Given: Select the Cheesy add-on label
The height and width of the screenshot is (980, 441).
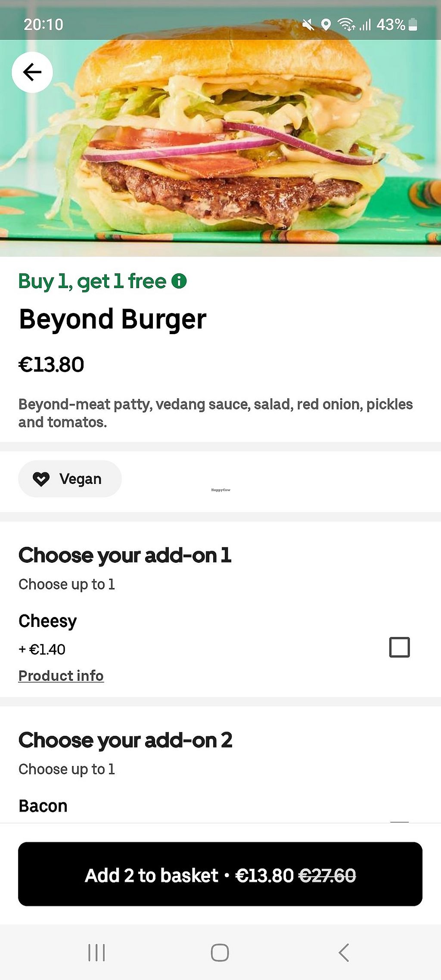Looking at the screenshot, I should 48,621.
